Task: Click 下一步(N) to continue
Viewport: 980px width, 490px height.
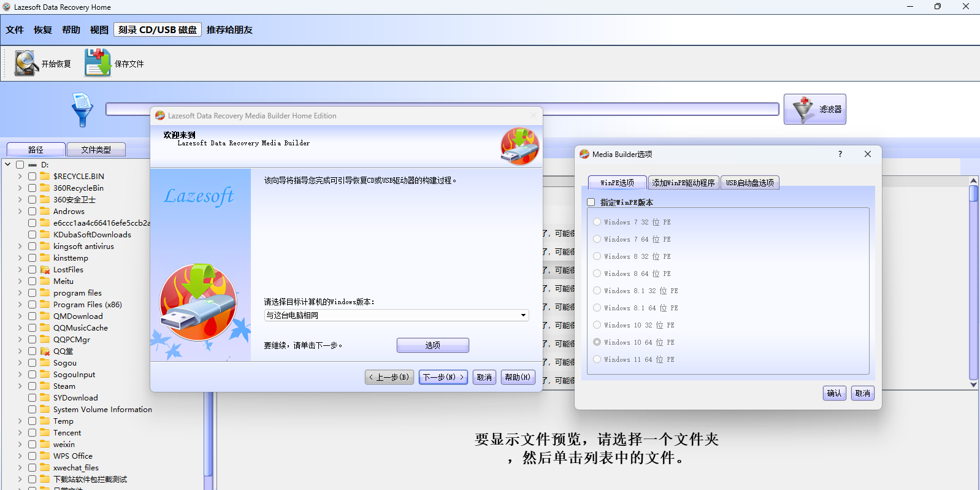Action: coord(443,377)
